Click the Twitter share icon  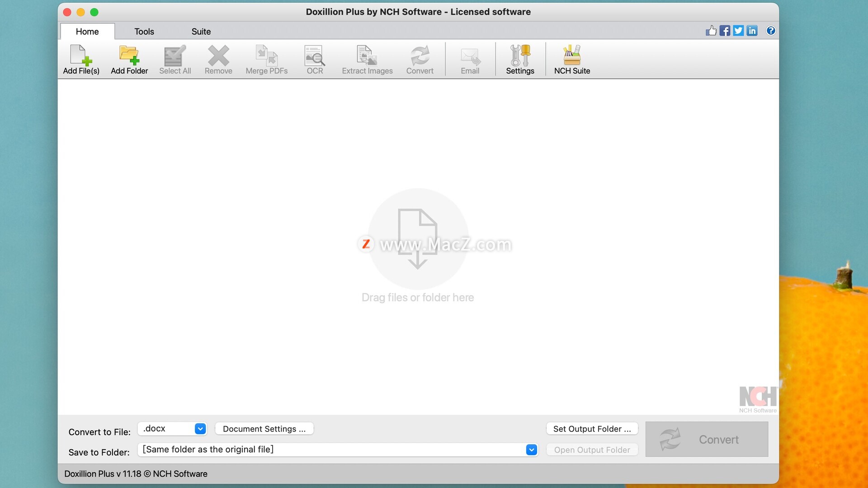click(x=738, y=31)
